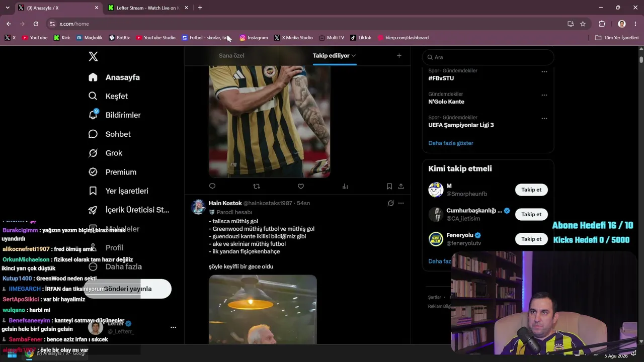Viewport: 644px width, 362px height.
Task: Open the Tüm Yer İşaretleri folder
Action: point(617,38)
